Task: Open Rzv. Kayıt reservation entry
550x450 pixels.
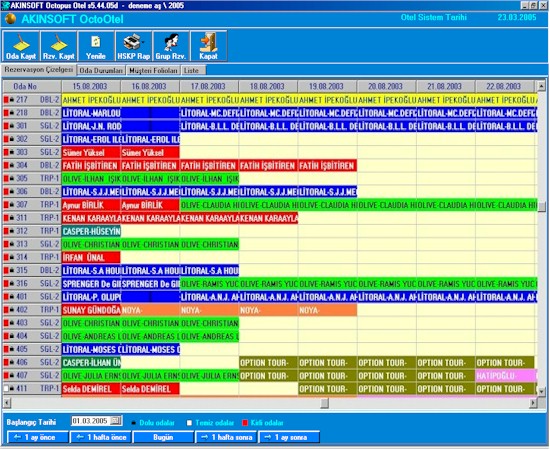Action: pyautogui.click(x=59, y=46)
